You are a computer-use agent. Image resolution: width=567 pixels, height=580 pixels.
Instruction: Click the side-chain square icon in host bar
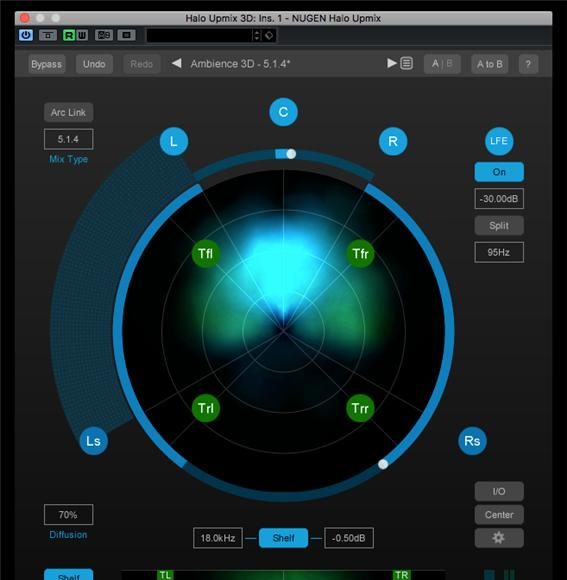click(126, 36)
